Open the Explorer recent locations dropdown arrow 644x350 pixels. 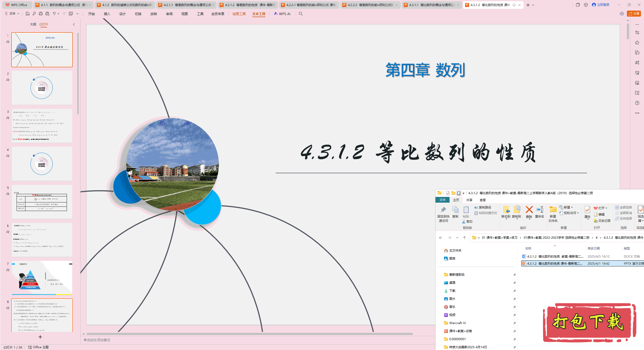[457, 237]
